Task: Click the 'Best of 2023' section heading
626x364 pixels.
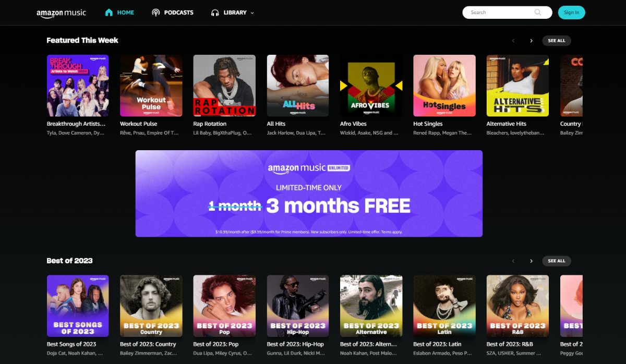Action: 70,261
